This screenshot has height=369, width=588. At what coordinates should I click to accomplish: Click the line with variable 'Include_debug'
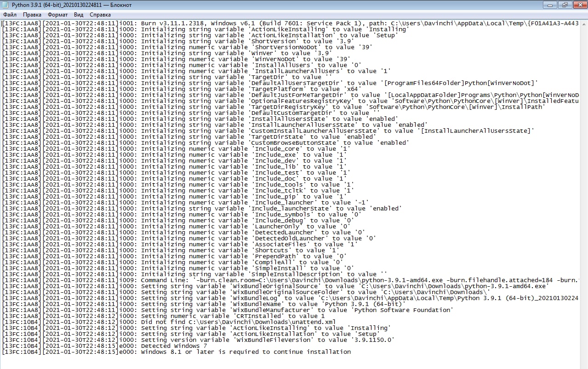click(178, 220)
